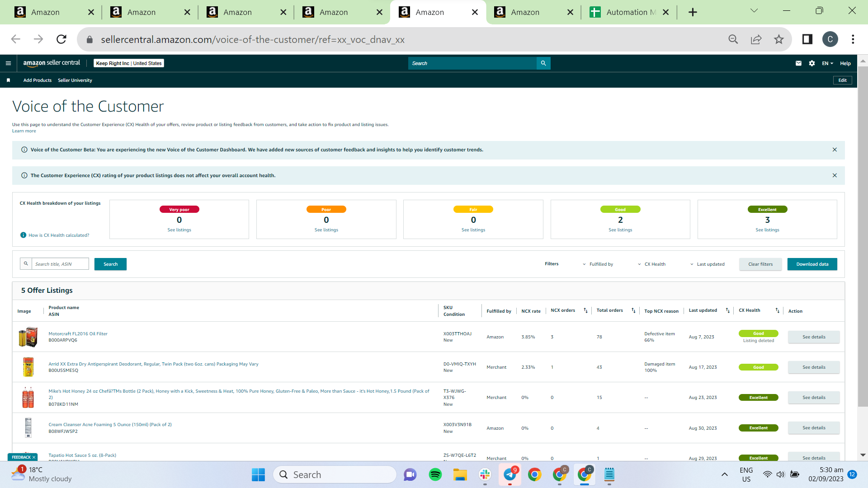
Task: Click the Download data button
Action: tap(812, 264)
